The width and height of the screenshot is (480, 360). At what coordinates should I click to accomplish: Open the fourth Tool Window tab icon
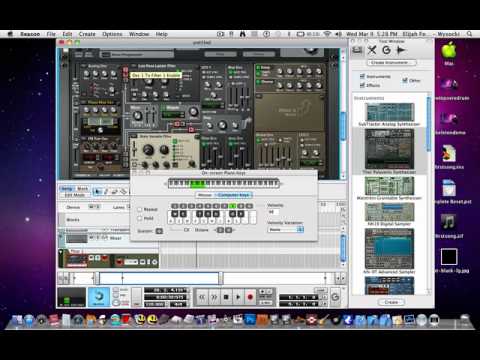[x=400, y=50]
